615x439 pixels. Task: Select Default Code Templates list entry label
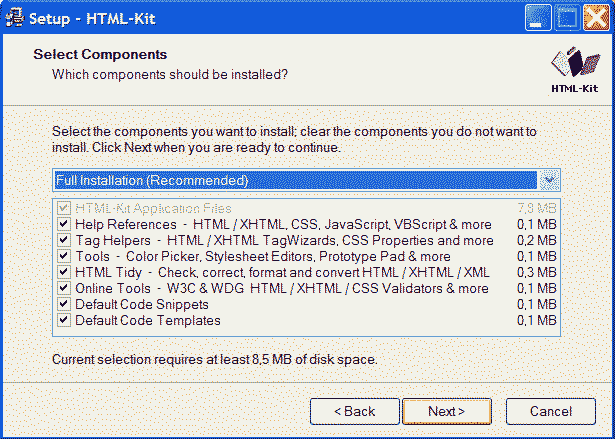coord(148,321)
